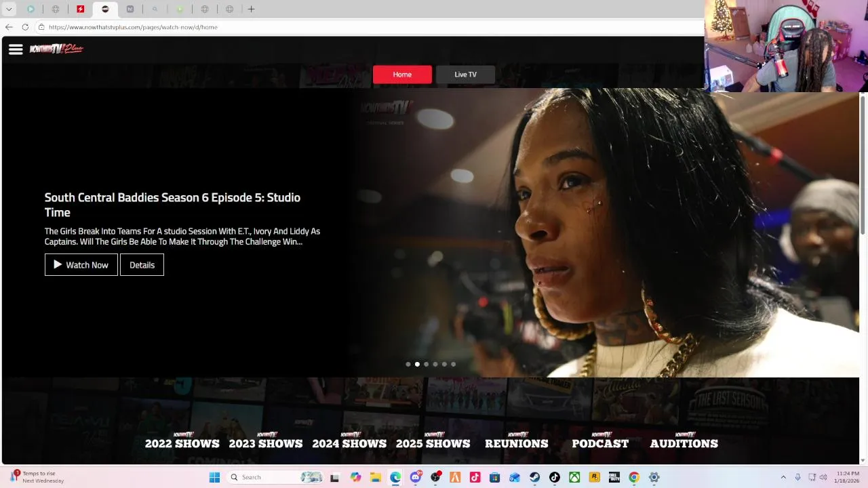
Task: Open Google Chrome from taskbar
Action: [634, 477]
